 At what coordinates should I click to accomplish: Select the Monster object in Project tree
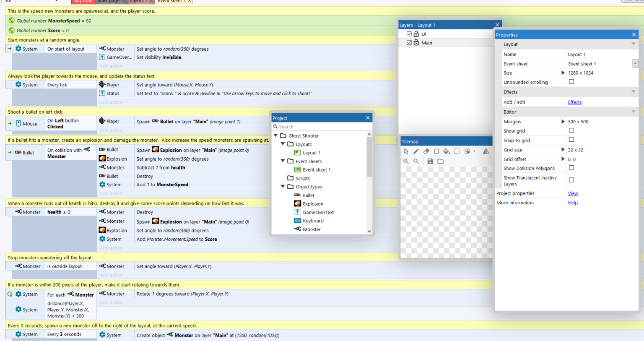312,229
